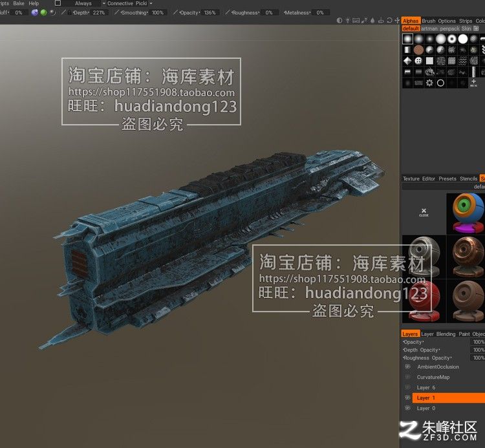Open the Paint Objects tab

pyautogui.click(x=471, y=334)
